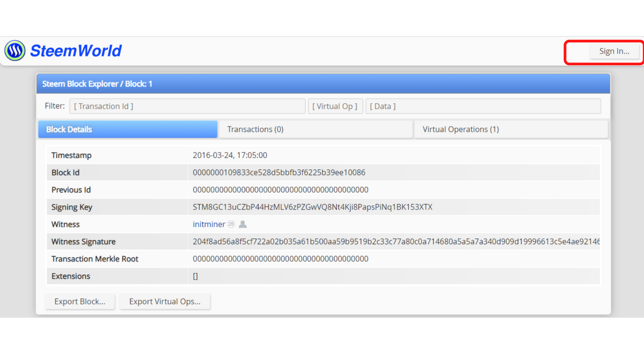Viewport: 644px width, 362px height.
Task: Select the Previous Id zeros value
Action: coord(280,190)
